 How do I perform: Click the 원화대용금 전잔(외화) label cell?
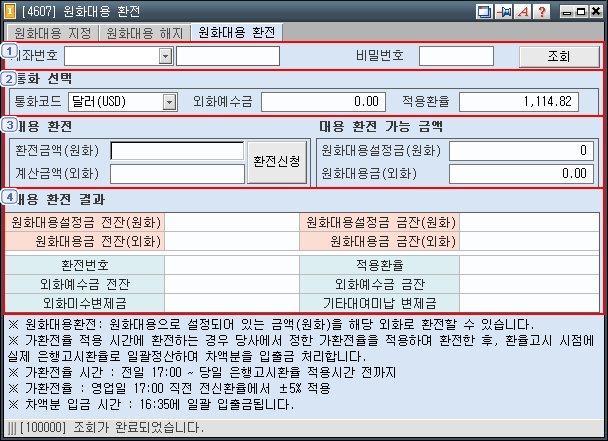tap(85, 242)
